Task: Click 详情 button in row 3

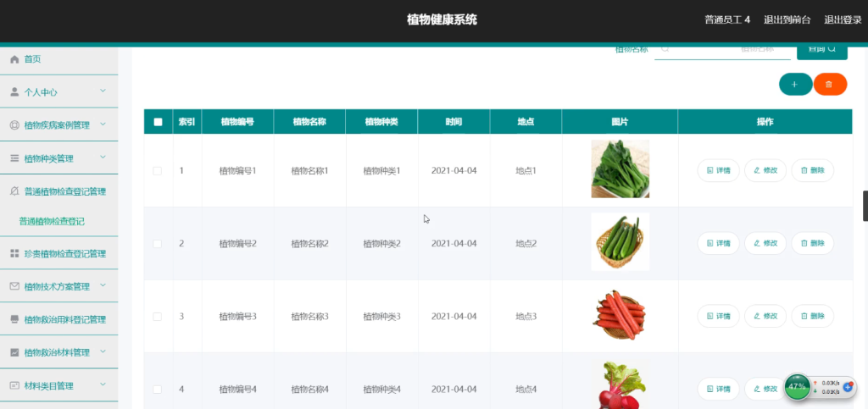Action: (x=719, y=316)
